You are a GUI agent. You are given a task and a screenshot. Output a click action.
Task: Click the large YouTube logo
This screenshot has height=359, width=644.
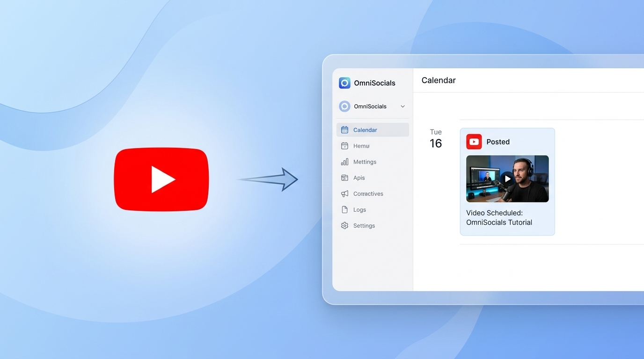[x=161, y=179]
